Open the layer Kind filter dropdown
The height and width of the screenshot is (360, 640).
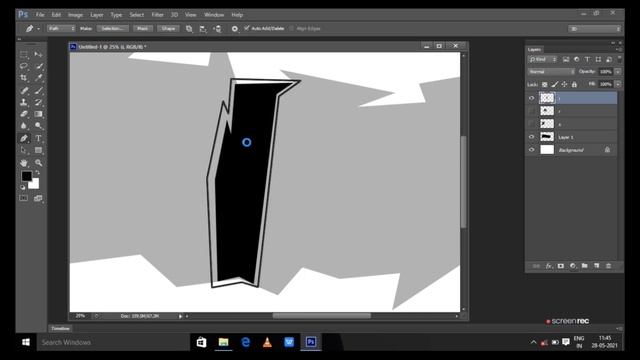click(543, 60)
